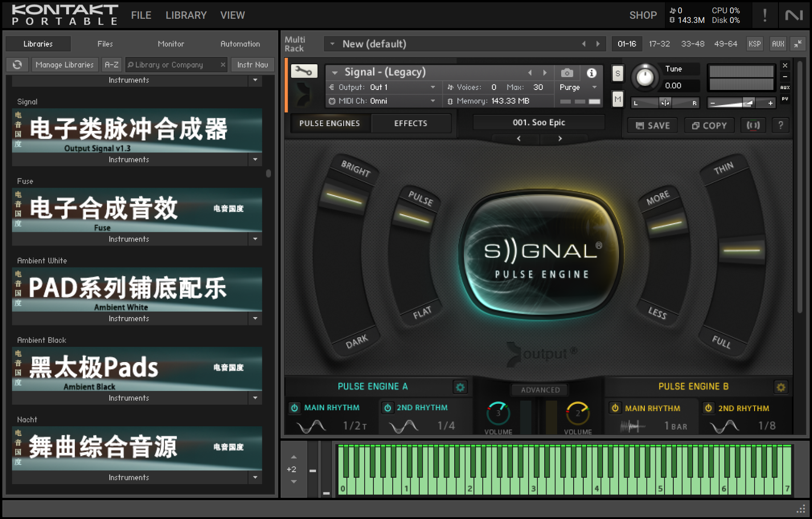812x519 pixels.
Task: Mute the Signal instrument with M
Action: pos(618,99)
